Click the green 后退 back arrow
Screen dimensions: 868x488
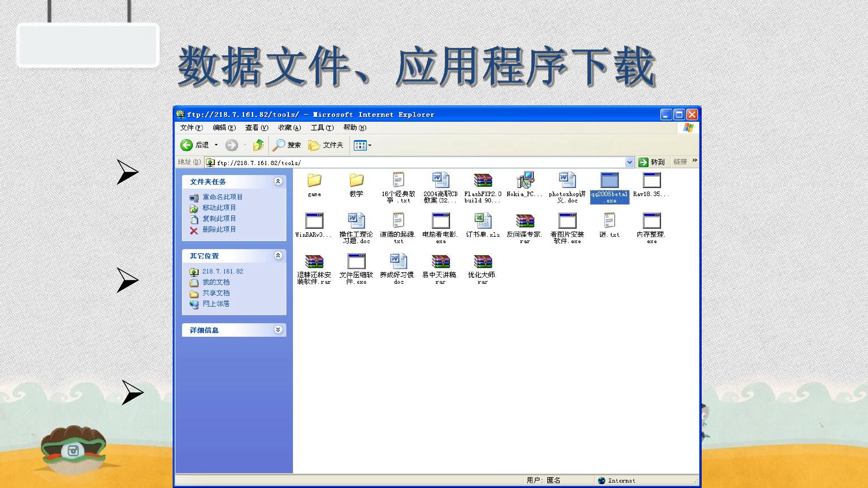coord(186,145)
